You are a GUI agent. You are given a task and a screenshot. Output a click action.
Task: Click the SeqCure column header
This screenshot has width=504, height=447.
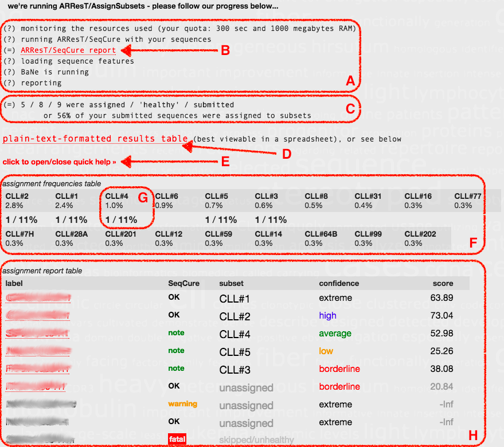pyautogui.click(x=183, y=284)
